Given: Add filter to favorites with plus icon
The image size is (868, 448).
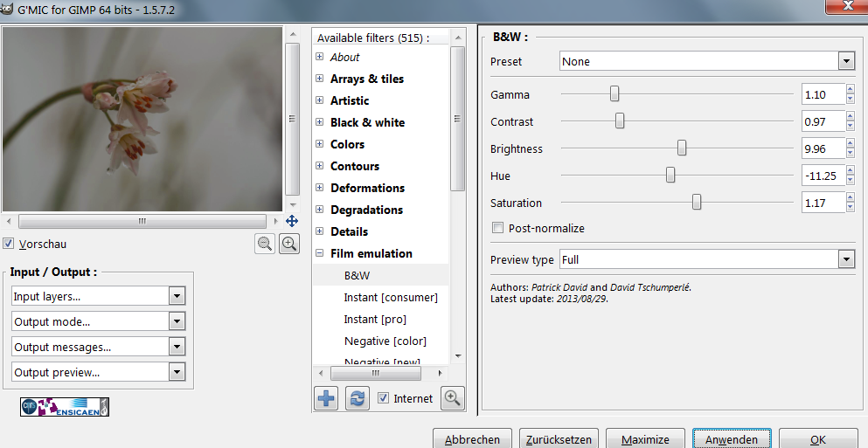Looking at the screenshot, I should coord(326,398).
